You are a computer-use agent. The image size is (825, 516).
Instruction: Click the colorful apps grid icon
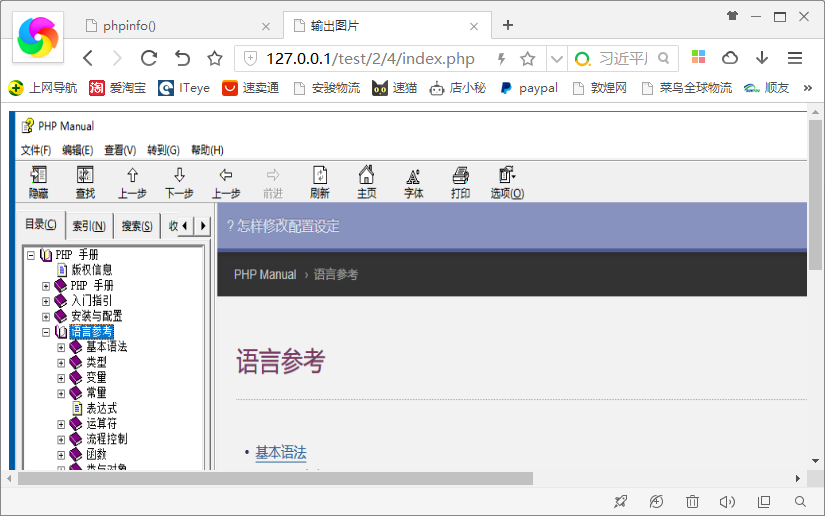698,57
